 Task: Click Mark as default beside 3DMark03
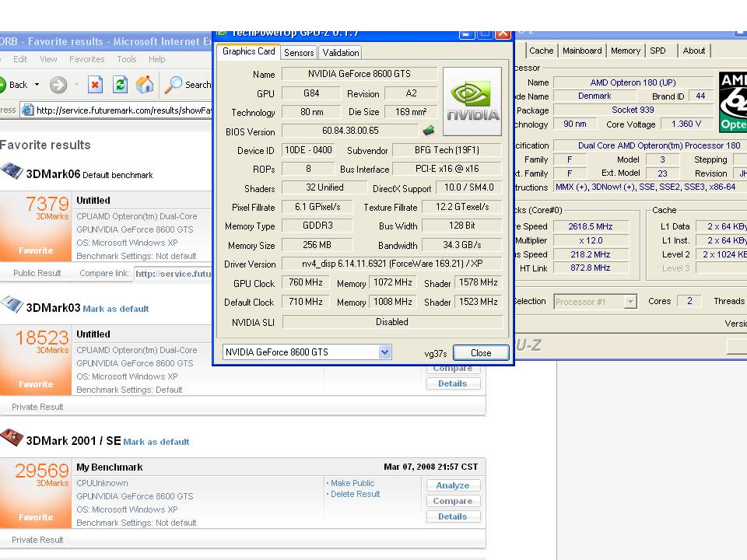point(116,309)
